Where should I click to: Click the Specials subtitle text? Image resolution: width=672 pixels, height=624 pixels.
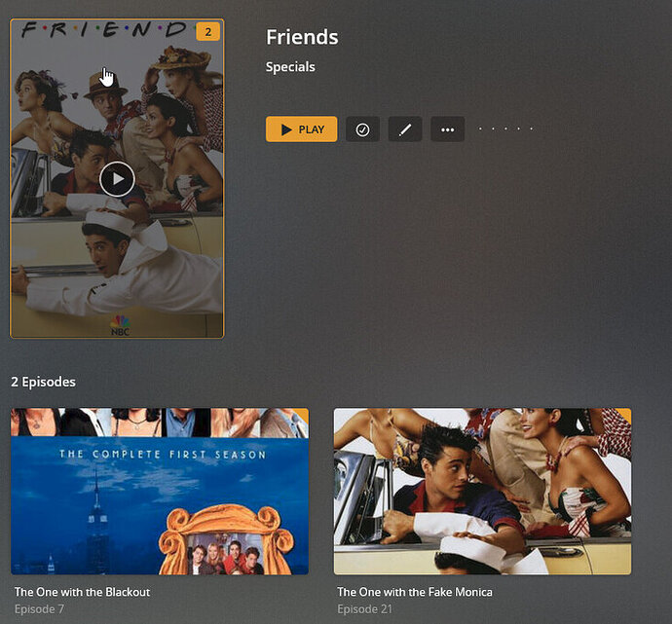coord(290,67)
